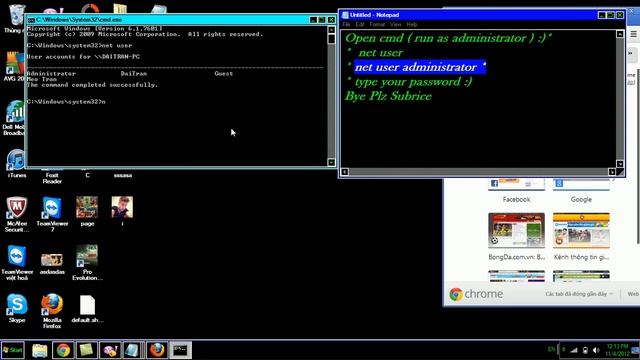Click Notepad vertical scrollbar up arrow

point(620,34)
